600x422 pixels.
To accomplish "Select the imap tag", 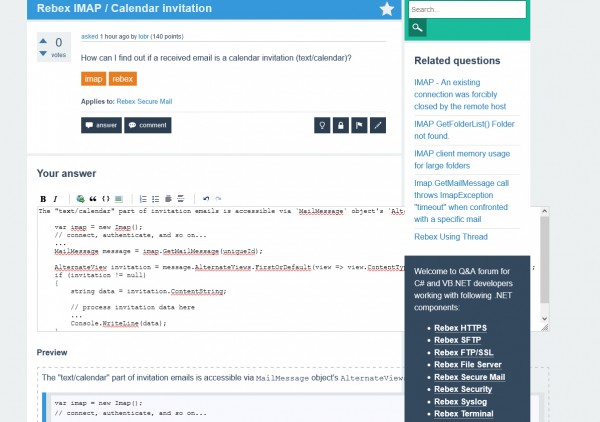I will (x=93, y=78).
